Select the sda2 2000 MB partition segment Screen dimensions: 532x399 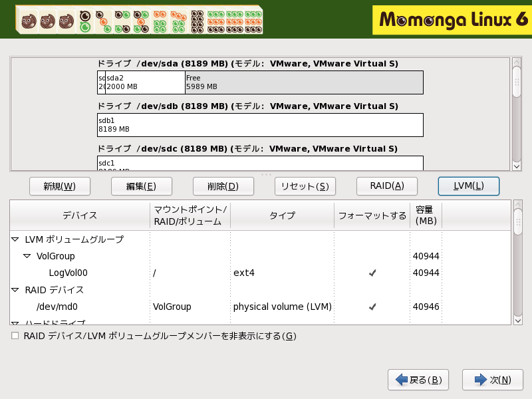click(x=145, y=82)
